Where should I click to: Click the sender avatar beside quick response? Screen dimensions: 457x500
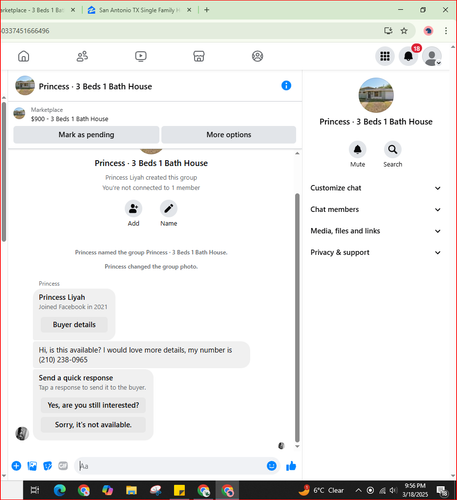tap(22, 433)
